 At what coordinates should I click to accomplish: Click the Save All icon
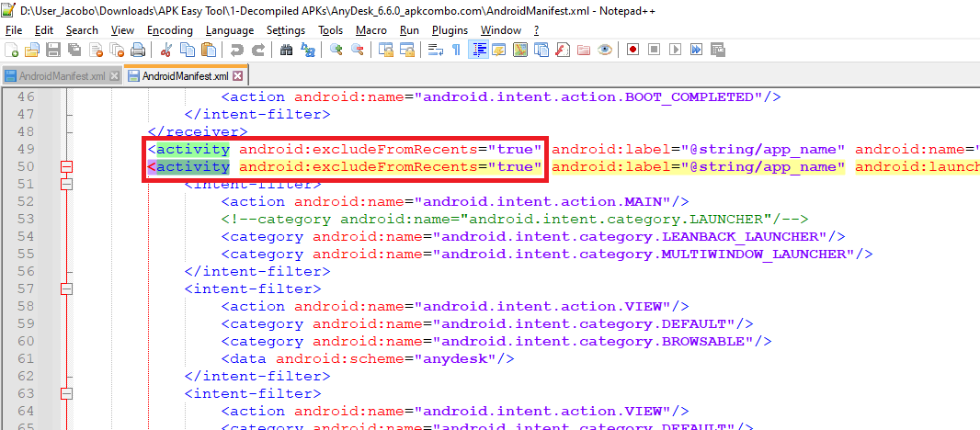[x=74, y=50]
